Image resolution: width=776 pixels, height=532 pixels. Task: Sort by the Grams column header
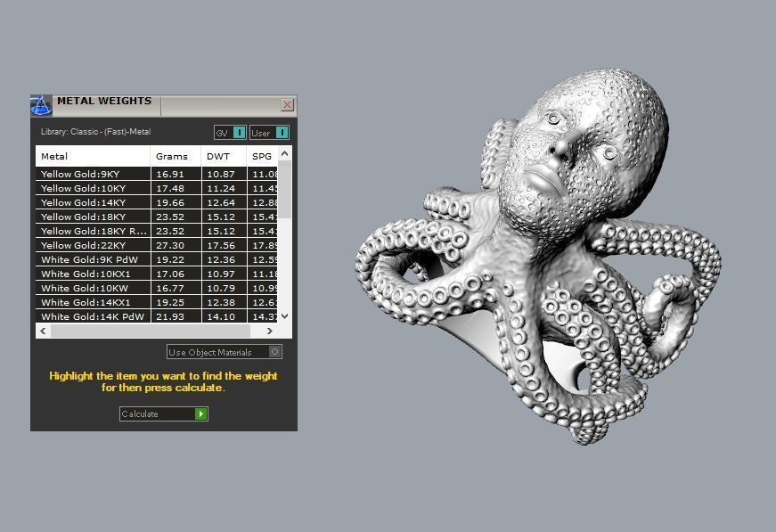pyautogui.click(x=176, y=156)
